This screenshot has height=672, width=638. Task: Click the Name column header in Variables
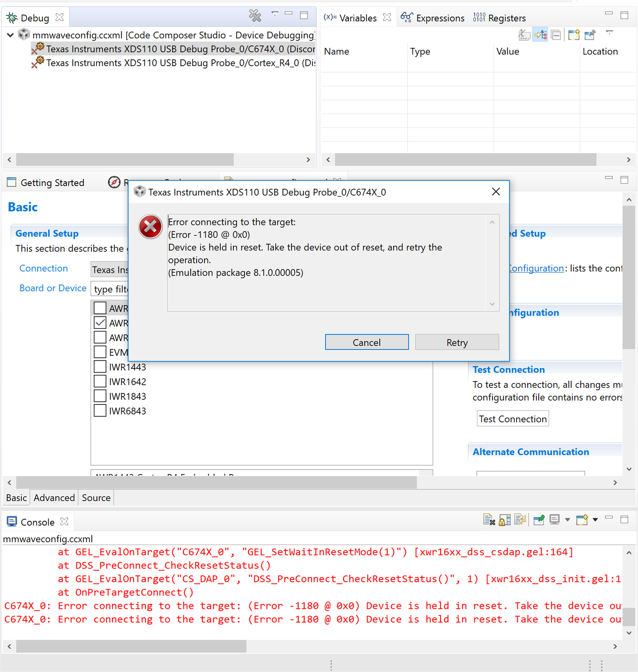(x=337, y=51)
